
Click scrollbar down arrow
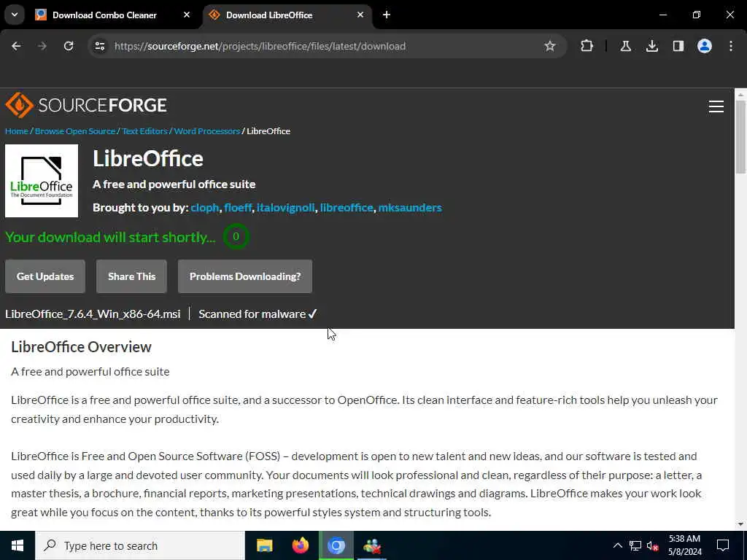[741, 525]
